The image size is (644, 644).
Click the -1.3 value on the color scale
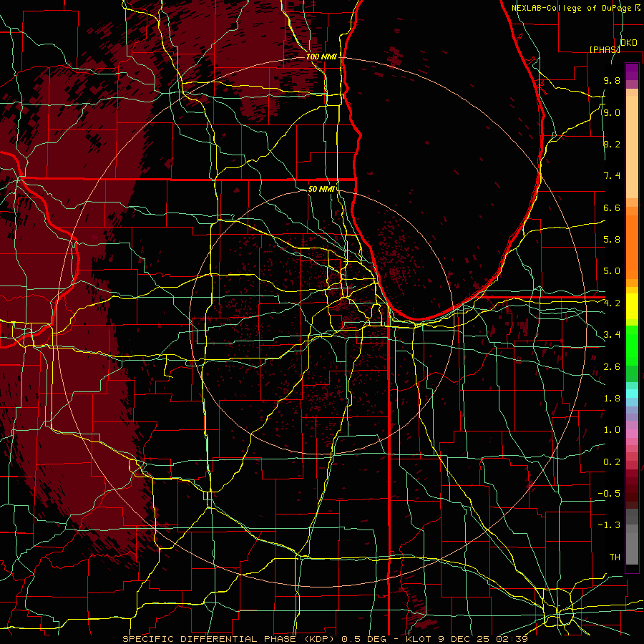[x=609, y=525]
